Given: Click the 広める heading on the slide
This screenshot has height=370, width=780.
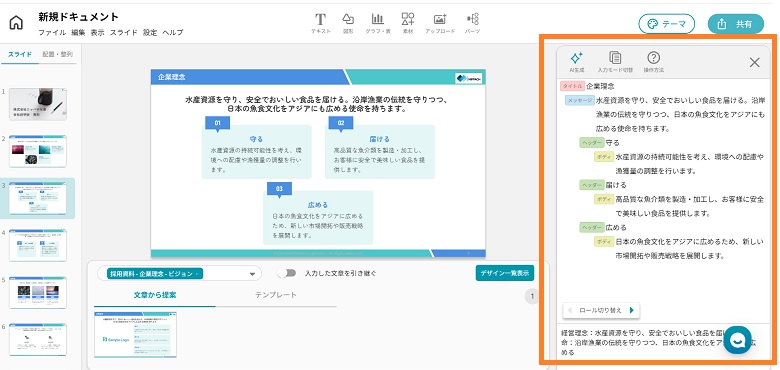Looking at the screenshot, I should tap(318, 204).
